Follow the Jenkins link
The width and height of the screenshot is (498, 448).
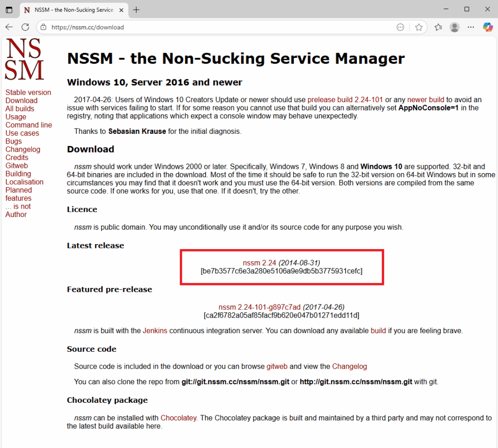pyautogui.click(x=155, y=331)
